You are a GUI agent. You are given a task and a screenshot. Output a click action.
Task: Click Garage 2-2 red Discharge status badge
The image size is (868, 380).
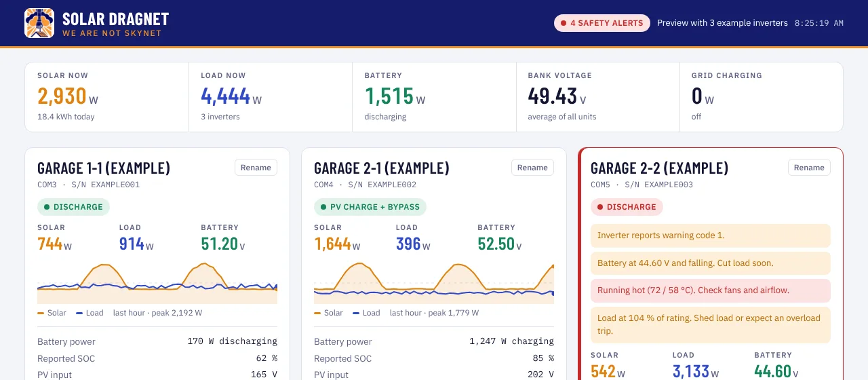(x=627, y=207)
